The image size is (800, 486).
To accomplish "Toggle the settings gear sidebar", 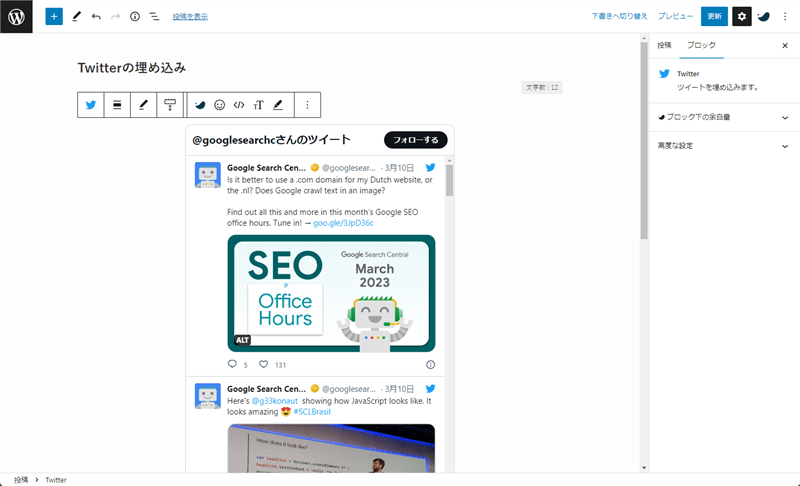I will [x=742, y=16].
